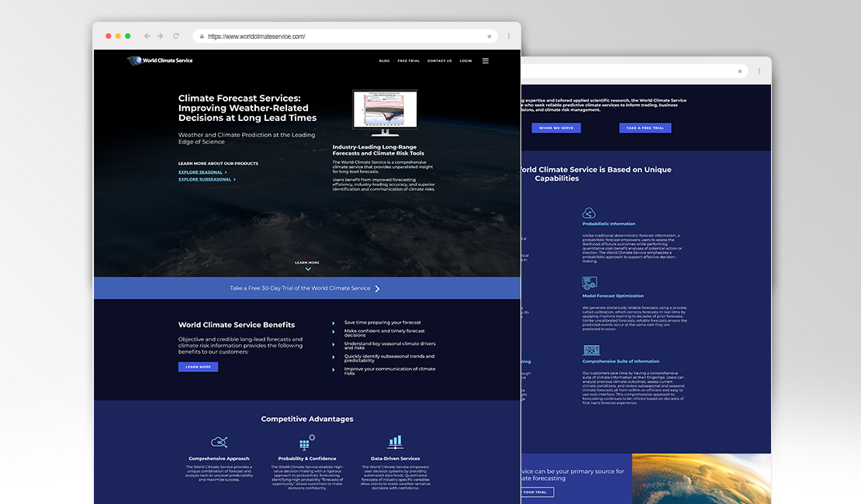Click the rear browser address bar
The height and width of the screenshot is (504, 861).
pos(635,71)
